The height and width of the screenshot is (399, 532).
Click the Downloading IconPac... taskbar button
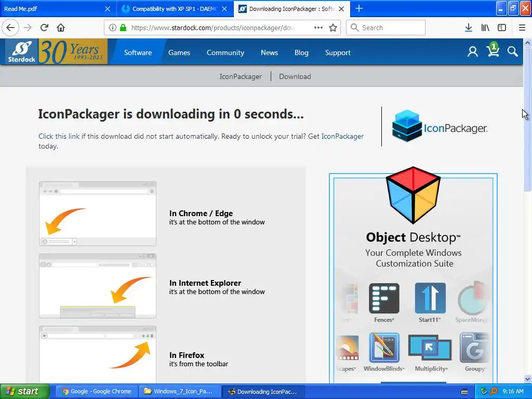pyautogui.click(x=263, y=392)
